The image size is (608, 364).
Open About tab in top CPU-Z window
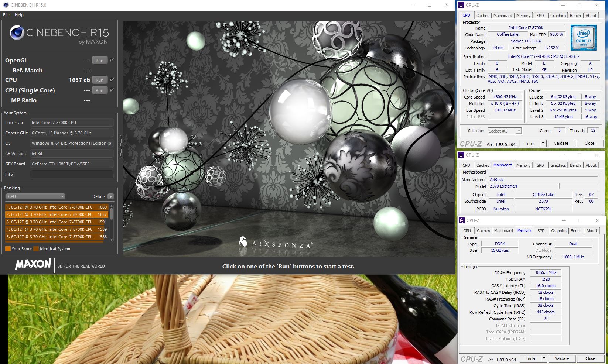tap(591, 16)
